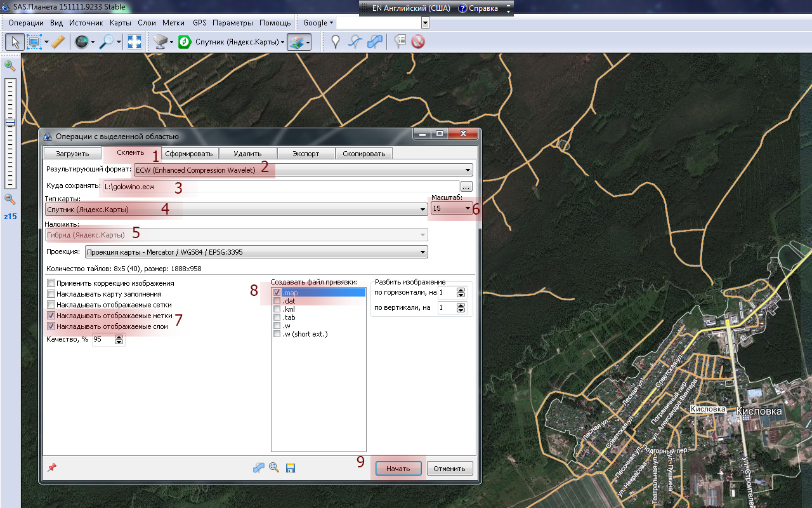The image size is (812, 508).
Task: Switch to the Склеить tab
Action: pos(131,152)
